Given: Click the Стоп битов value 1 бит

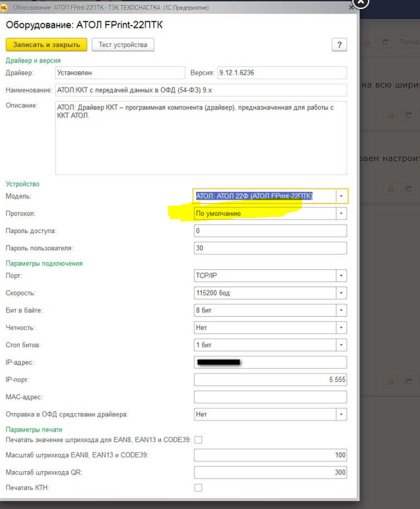Looking at the screenshot, I should (x=204, y=345).
